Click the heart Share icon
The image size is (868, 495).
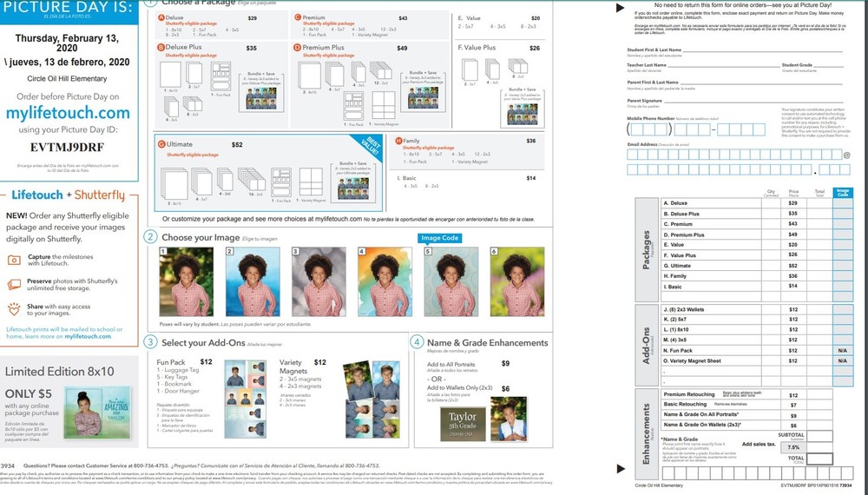(14, 309)
